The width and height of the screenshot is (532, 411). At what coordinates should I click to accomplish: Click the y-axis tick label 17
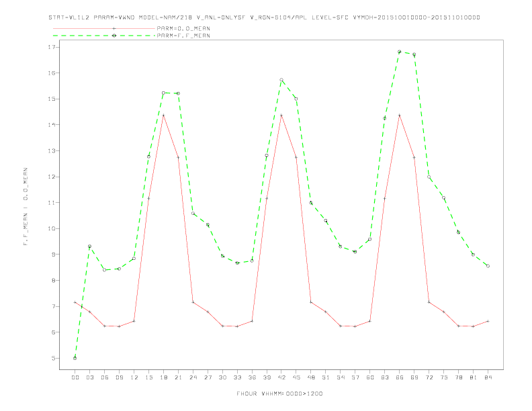point(51,47)
